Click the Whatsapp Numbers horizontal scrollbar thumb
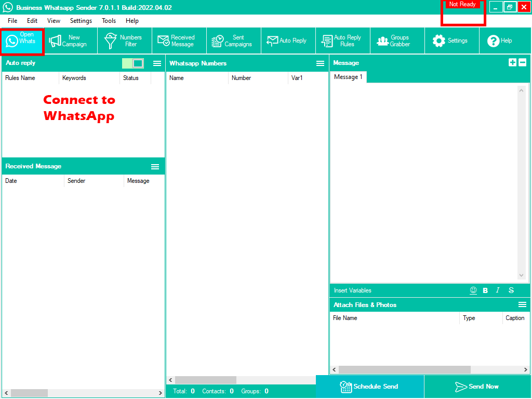 click(x=206, y=380)
